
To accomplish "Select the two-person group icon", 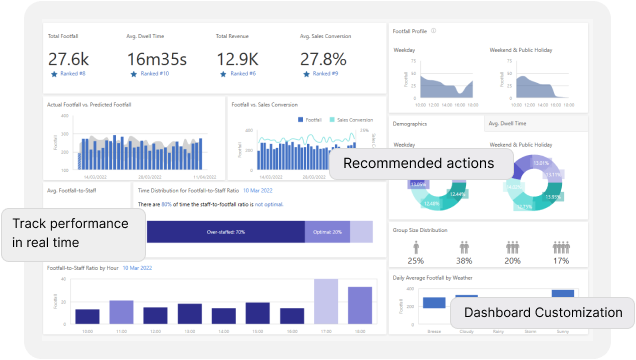I will (x=464, y=247).
